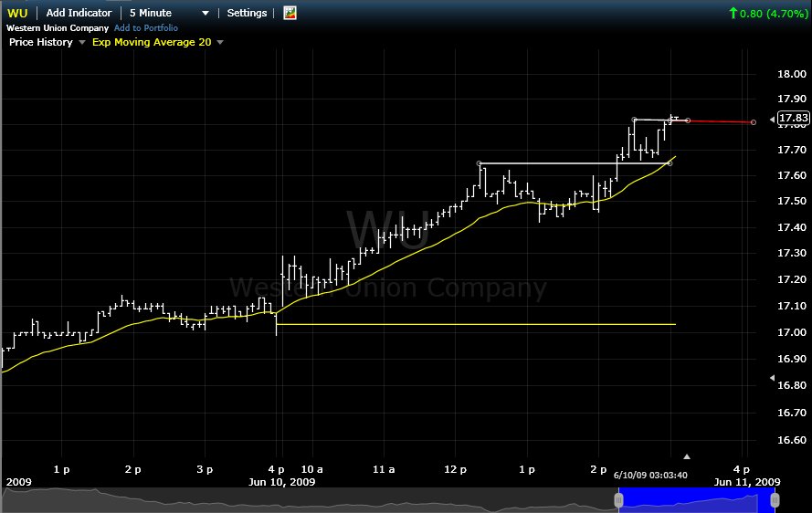Open the Add Indicator menu

click(79, 13)
